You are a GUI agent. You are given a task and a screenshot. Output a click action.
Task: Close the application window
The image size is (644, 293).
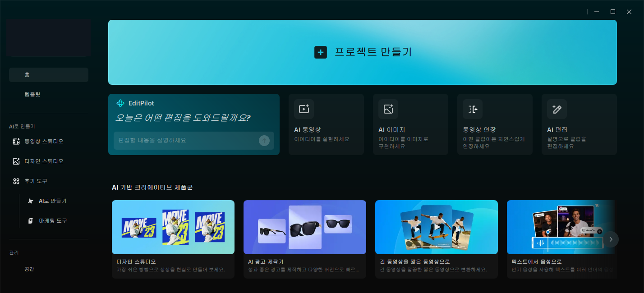[629, 12]
